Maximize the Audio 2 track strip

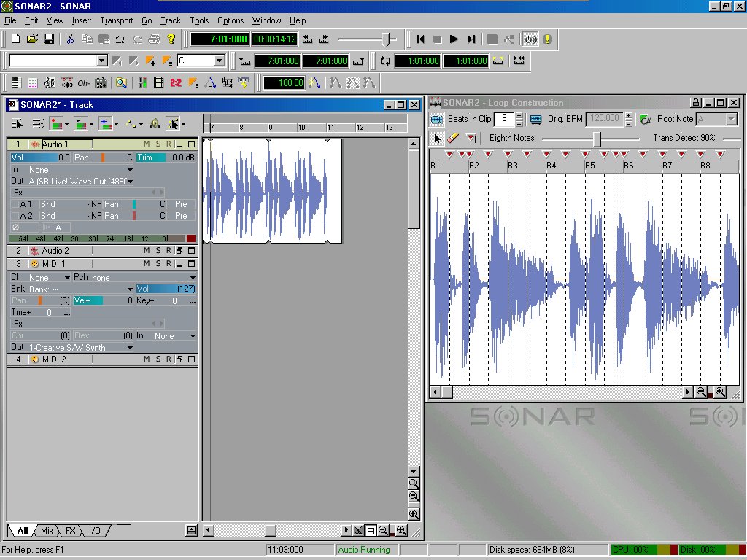pyautogui.click(x=192, y=251)
